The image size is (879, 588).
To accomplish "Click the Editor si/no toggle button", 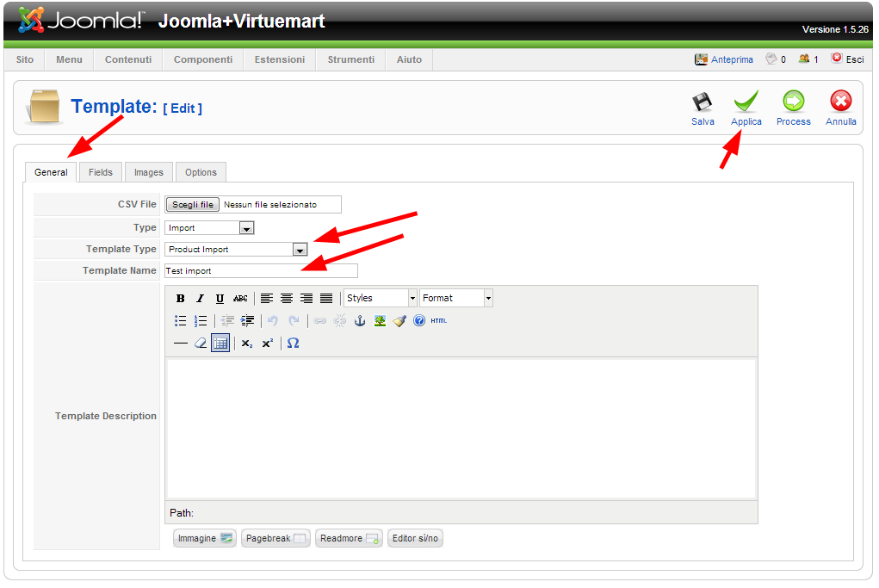I will [x=415, y=539].
